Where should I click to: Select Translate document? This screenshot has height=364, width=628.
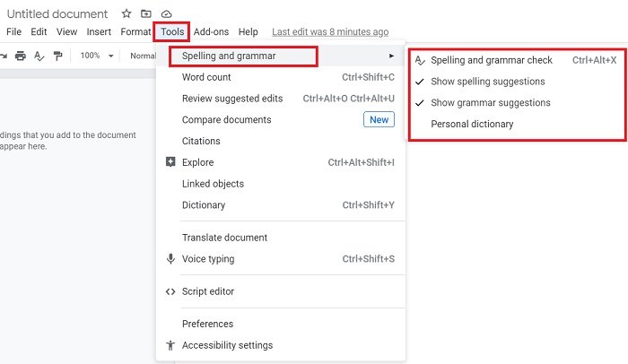click(280, 238)
